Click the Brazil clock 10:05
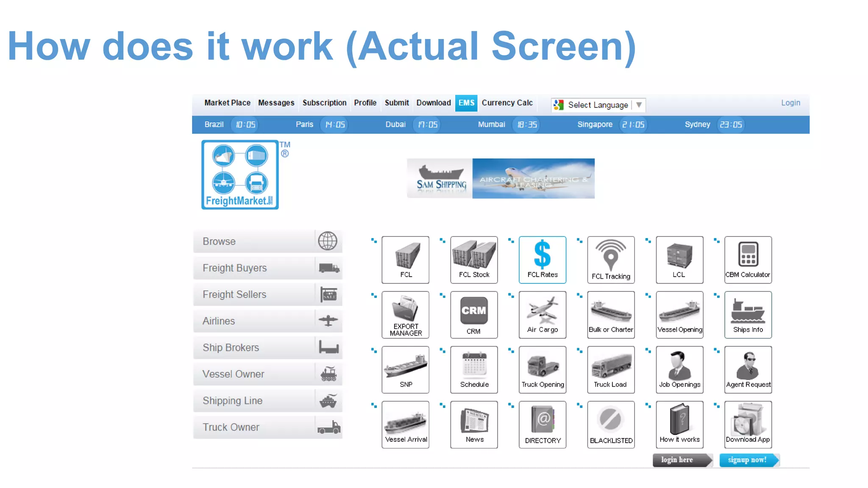The width and height of the screenshot is (868, 488). tap(245, 125)
